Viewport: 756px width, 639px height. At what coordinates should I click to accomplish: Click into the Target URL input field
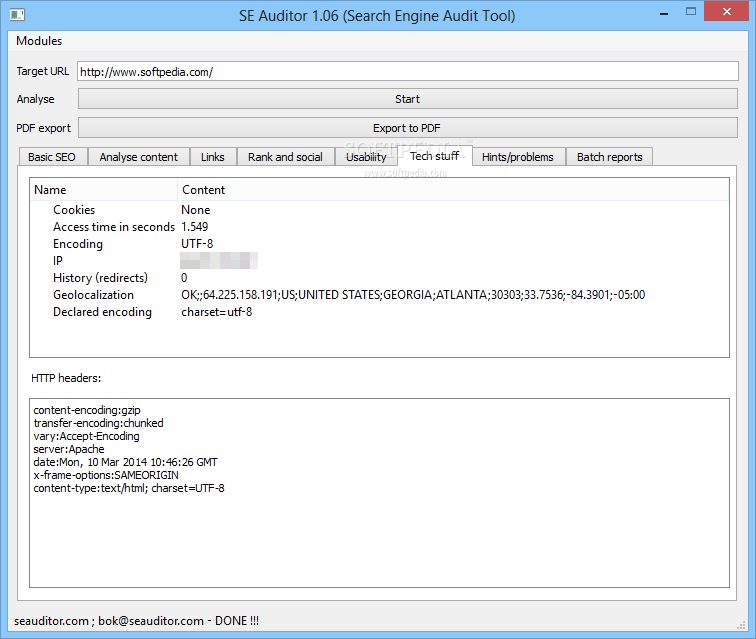click(x=407, y=71)
